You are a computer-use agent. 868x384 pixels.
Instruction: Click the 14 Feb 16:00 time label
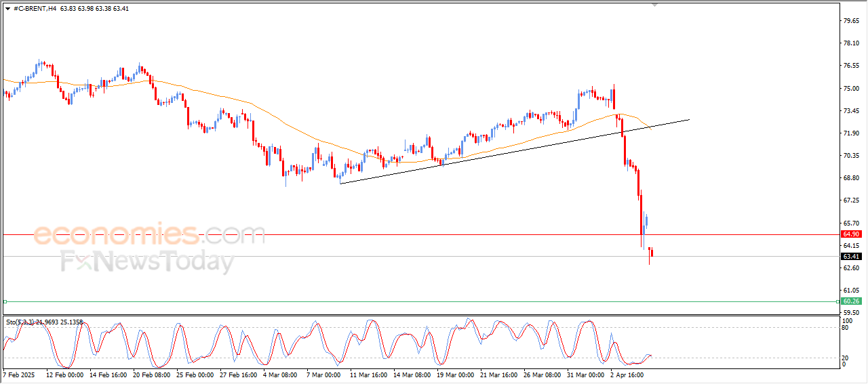tap(108, 374)
